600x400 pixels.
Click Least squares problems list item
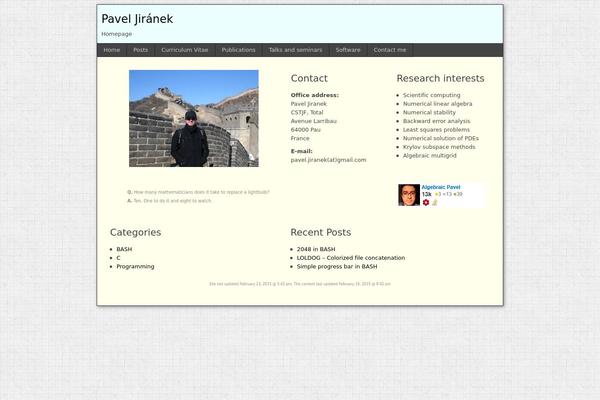coord(436,130)
